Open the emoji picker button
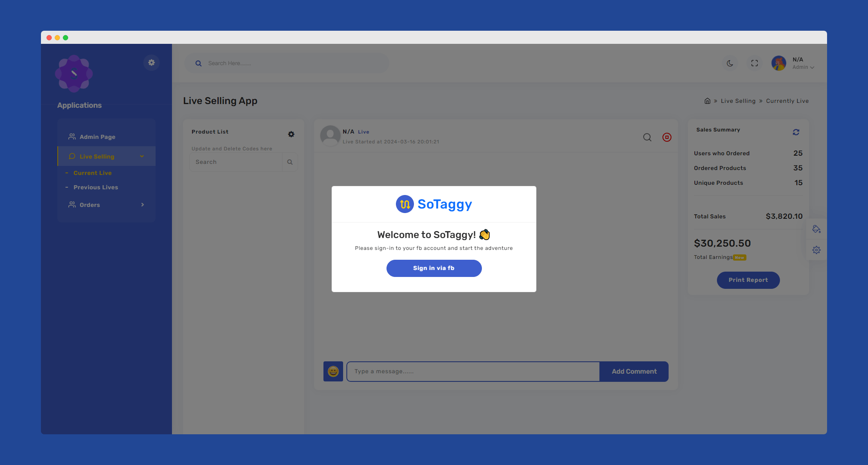The width and height of the screenshot is (868, 465). point(333,372)
